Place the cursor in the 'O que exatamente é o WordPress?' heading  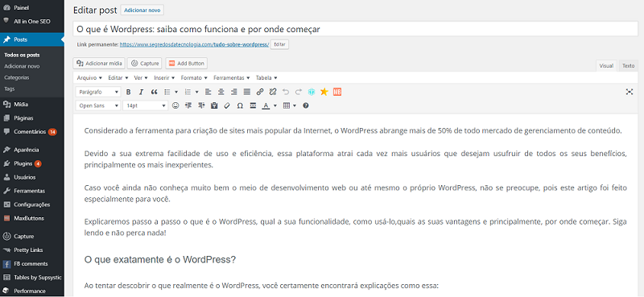pyautogui.click(x=159, y=260)
